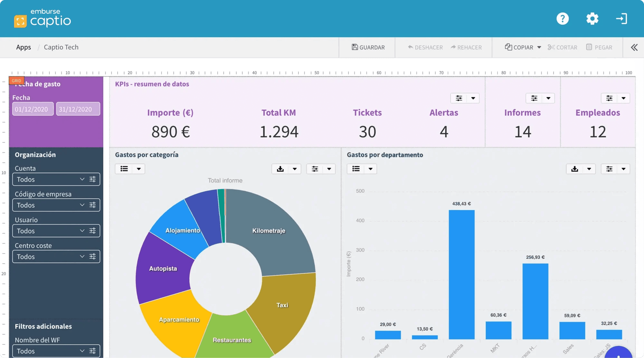Click the sliders icon in Gastos por departamento
644x358 pixels.
pos(609,169)
